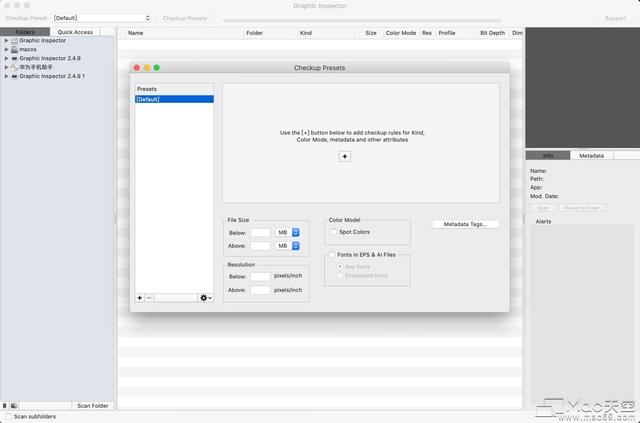Click the macos label in folder tree
The image size is (640, 423).
point(28,49)
